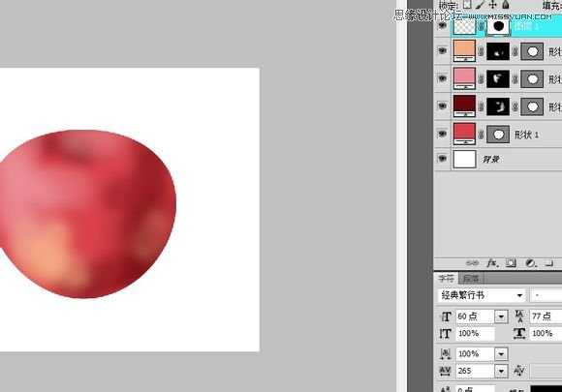Click the link layers icon in Layers panel
The image size is (562, 392).
[472, 263]
